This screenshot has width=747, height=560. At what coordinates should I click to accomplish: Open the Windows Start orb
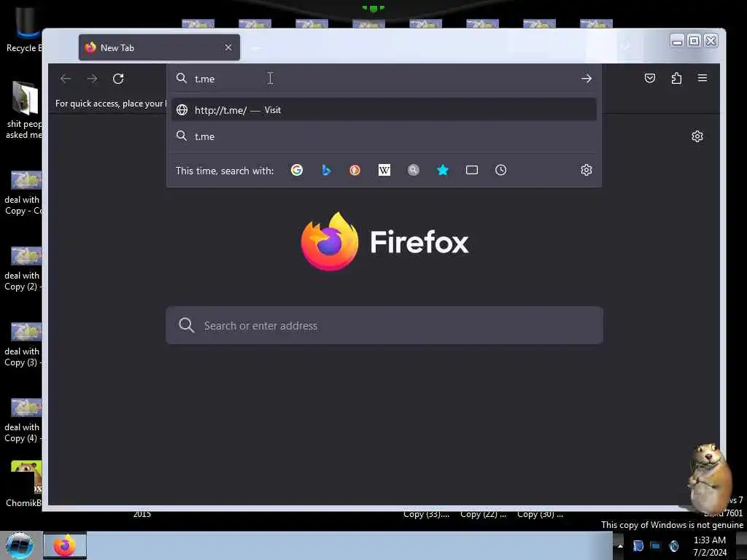click(x=20, y=545)
